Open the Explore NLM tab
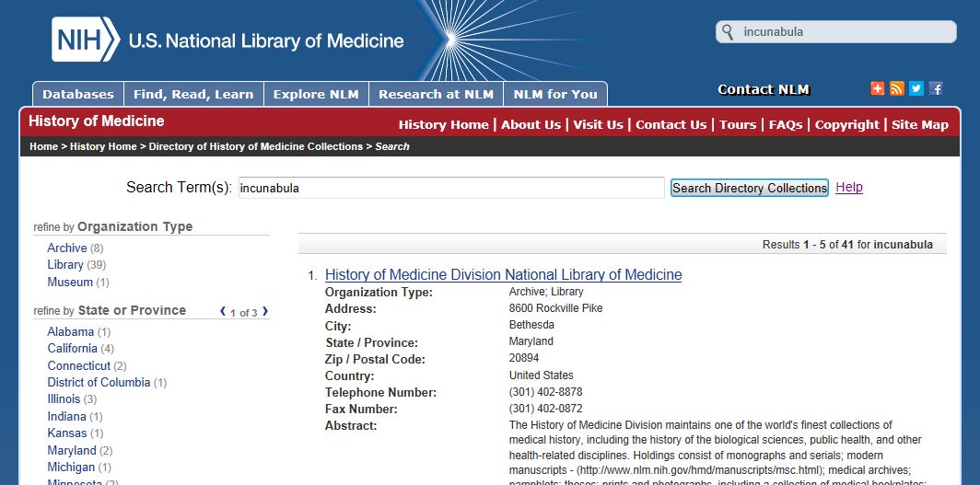This screenshot has height=485, width=980. click(316, 94)
